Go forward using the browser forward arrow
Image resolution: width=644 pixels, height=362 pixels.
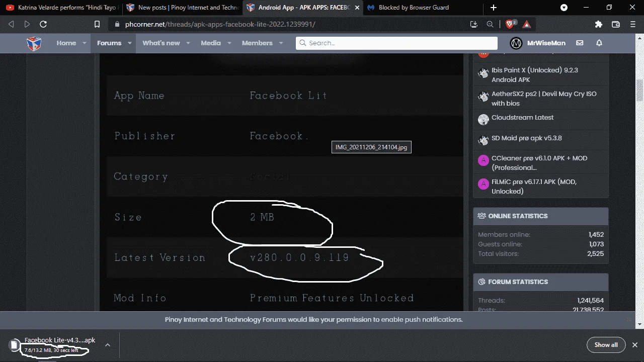click(27, 24)
